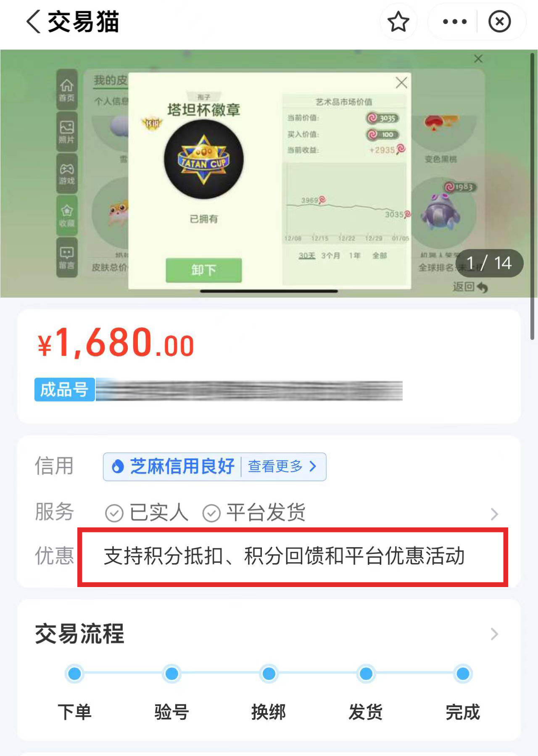Open the 留言 message sidebar icon
Image resolution: width=538 pixels, height=756 pixels.
[67, 257]
